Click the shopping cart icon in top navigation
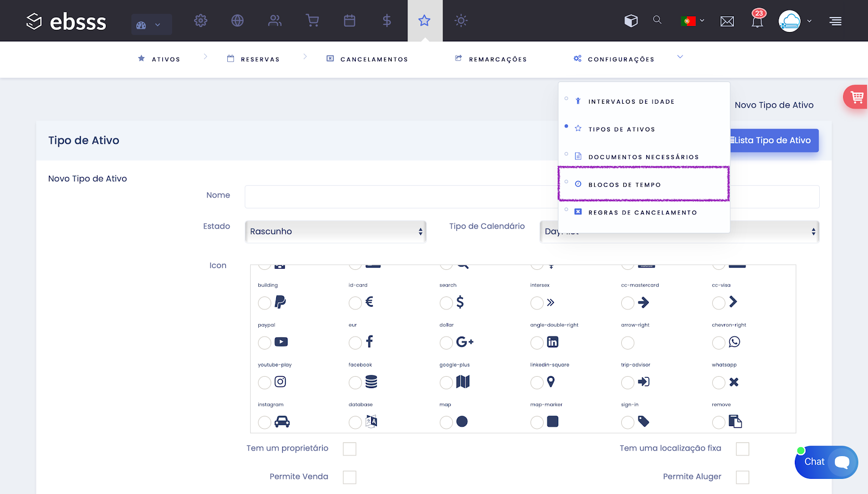868x494 pixels. (x=312, y=21)
